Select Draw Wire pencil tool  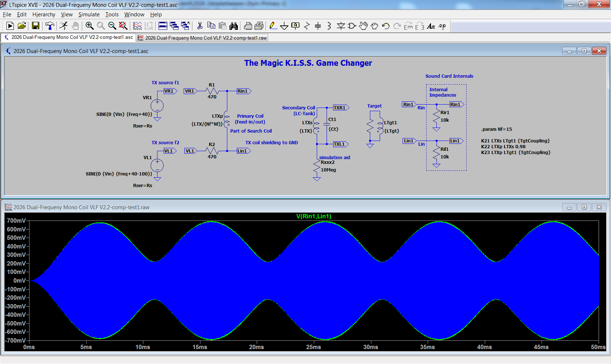pos(273,26)
